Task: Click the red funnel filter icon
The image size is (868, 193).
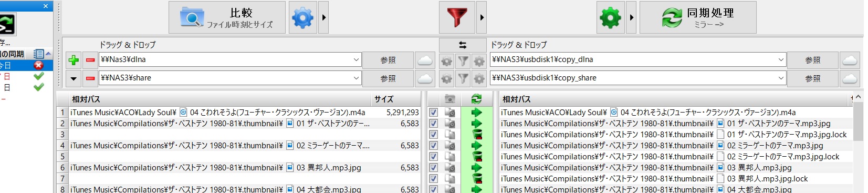Action: 457,17
